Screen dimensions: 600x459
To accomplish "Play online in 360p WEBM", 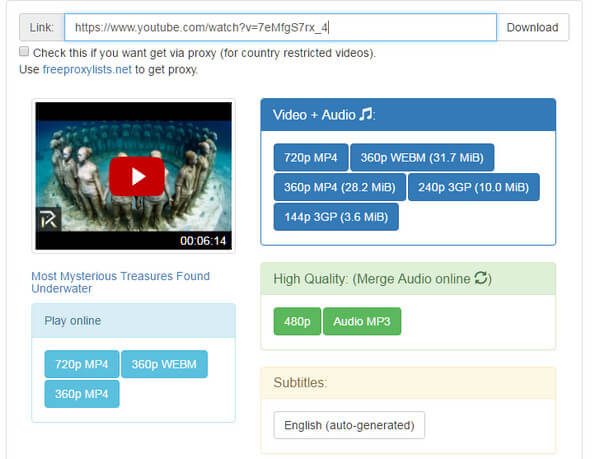I will 164,364.
